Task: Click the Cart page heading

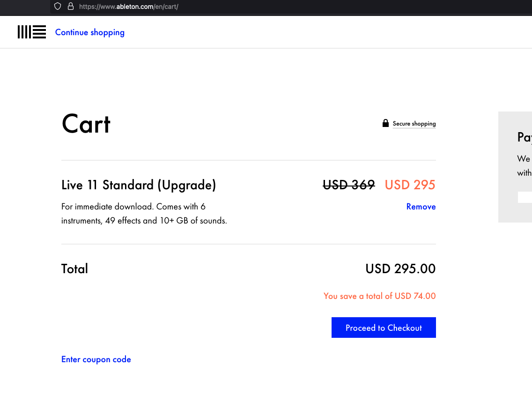Action: click(86, 124)
